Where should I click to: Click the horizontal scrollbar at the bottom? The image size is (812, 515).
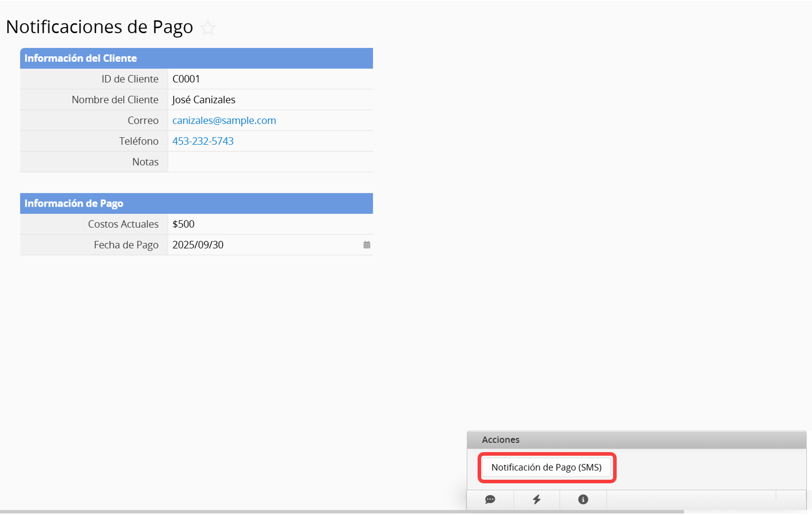point(342,511)
